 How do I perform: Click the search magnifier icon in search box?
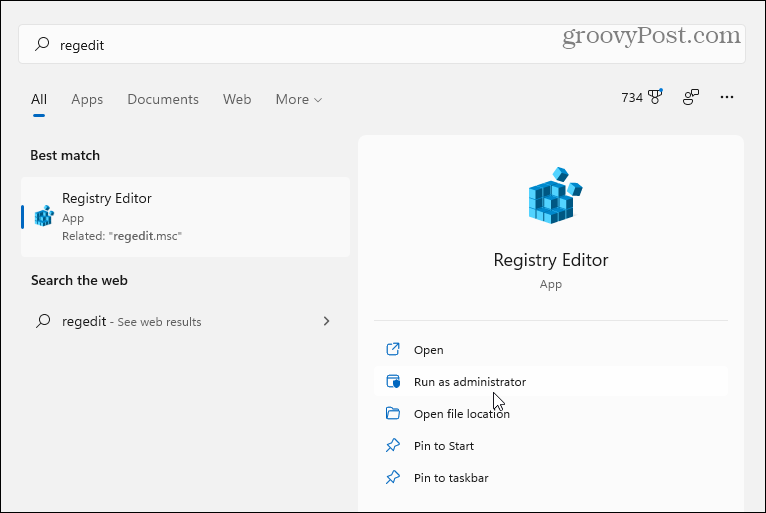[x=42, y=45]
